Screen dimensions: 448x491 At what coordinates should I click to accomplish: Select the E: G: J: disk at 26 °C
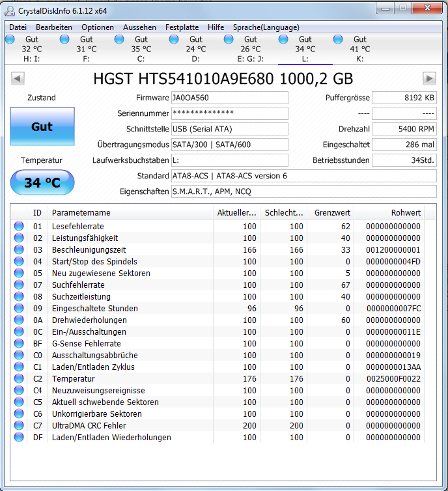[x=251, y=49]
